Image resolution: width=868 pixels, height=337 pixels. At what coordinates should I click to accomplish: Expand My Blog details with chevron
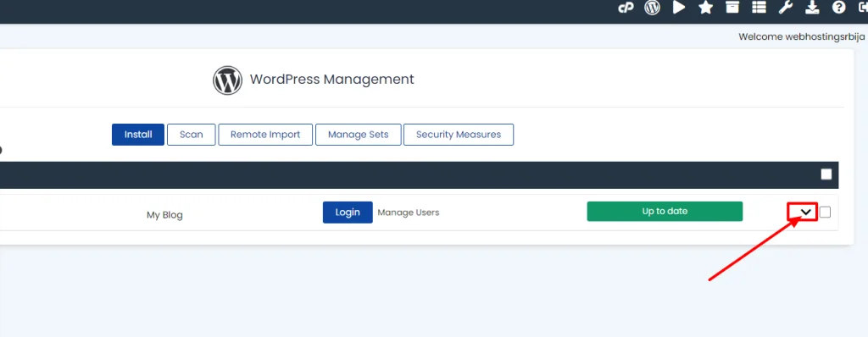click(x=806, y=212)
